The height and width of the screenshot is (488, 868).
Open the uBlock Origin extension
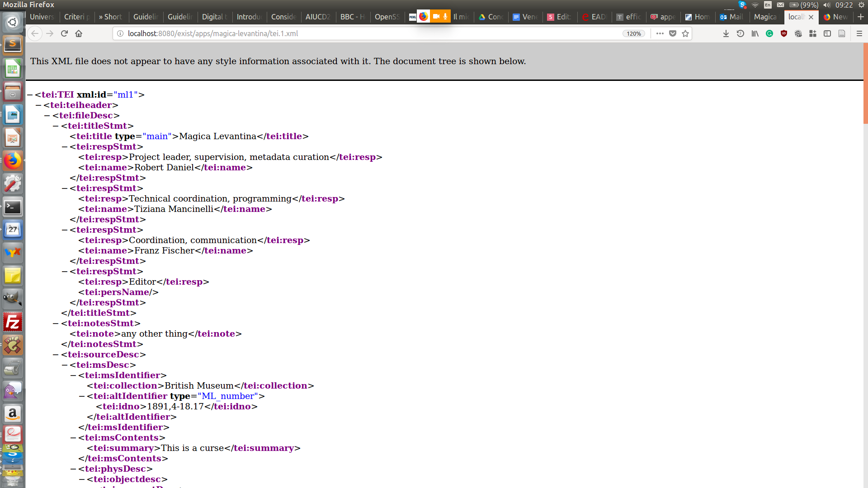[x=784, y=33]
